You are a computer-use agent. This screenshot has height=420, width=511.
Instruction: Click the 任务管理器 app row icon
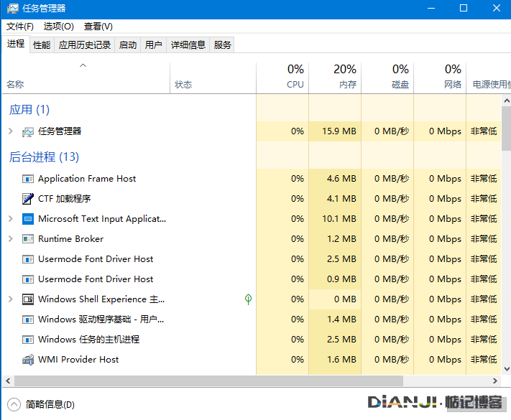[28, 131]
